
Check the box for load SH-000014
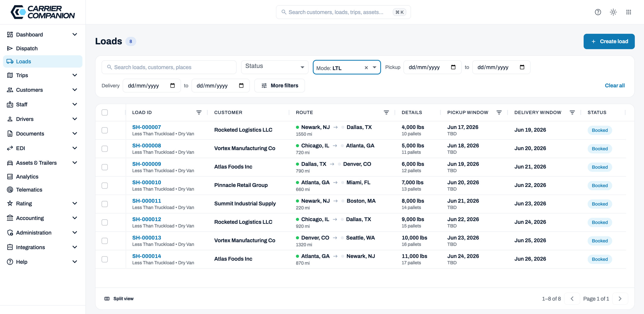pyautogui.click(x=105, y=259)
